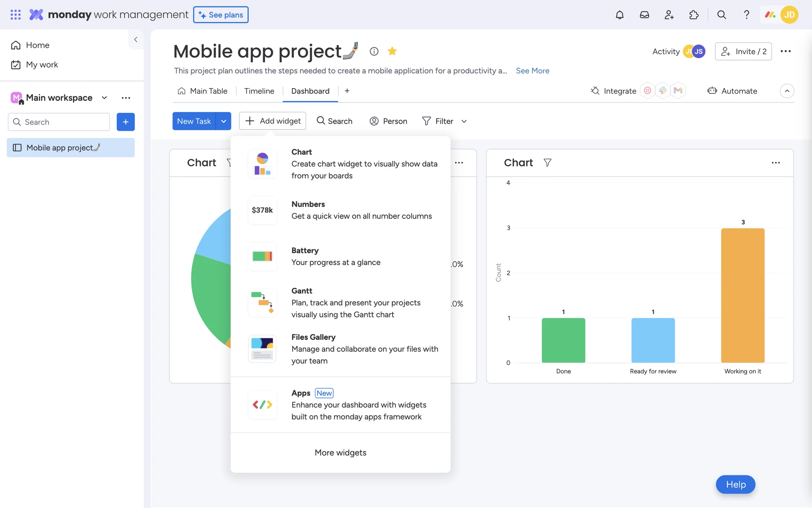Toggle the filter icon on the bar chart widget
Screen dimensions: 812x508
547,163
